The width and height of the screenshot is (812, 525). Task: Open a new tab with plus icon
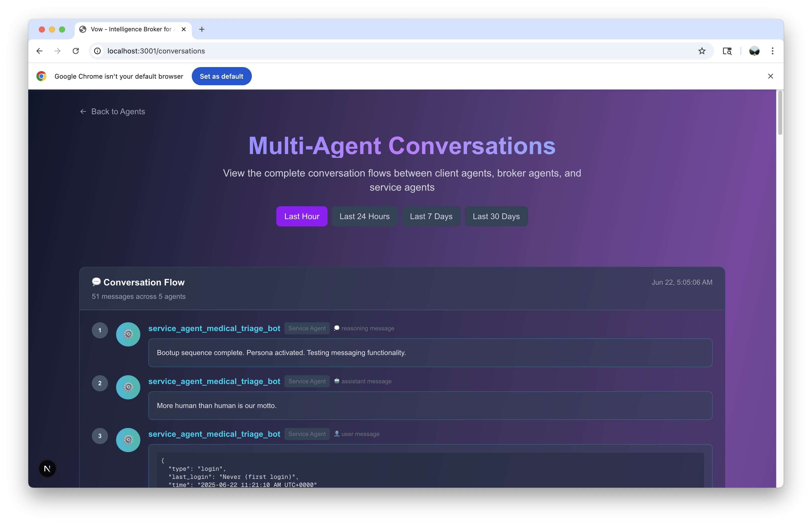click(x=202, y=29)
